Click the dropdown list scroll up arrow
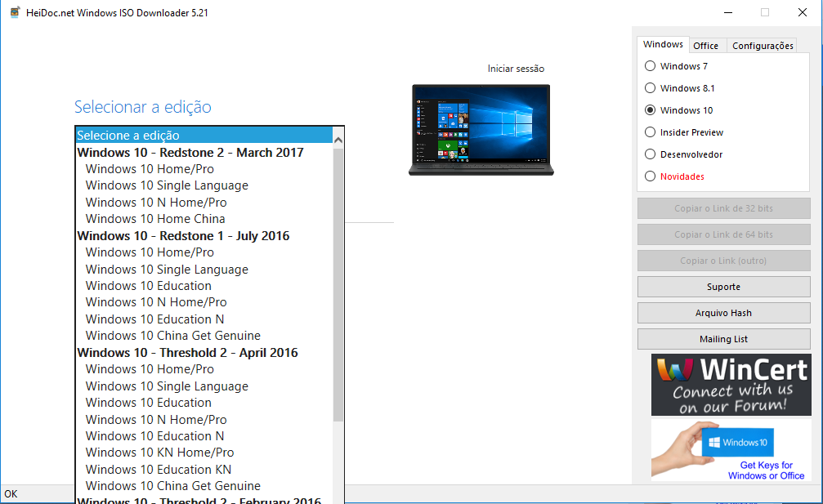The width and height of the screenshot is (823, 504). click(x=338, y=140)
